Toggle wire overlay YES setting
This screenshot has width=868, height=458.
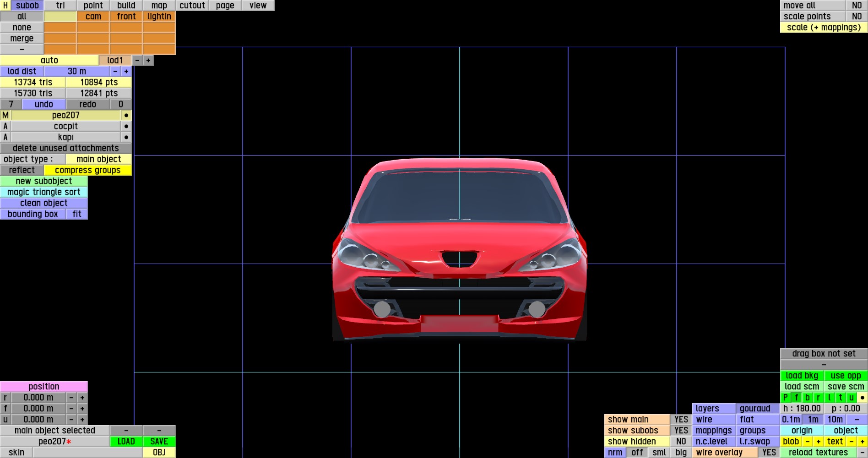pos(769,453)
